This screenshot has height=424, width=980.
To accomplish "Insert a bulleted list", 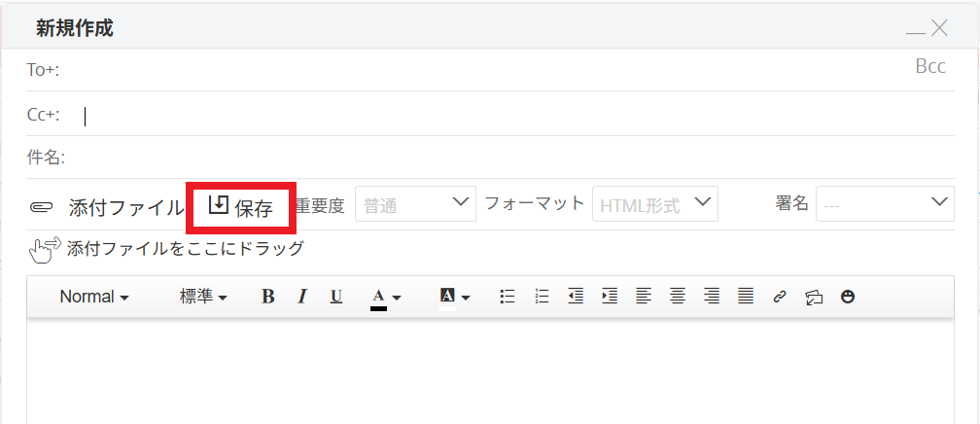I will click(x=507, y=297).
